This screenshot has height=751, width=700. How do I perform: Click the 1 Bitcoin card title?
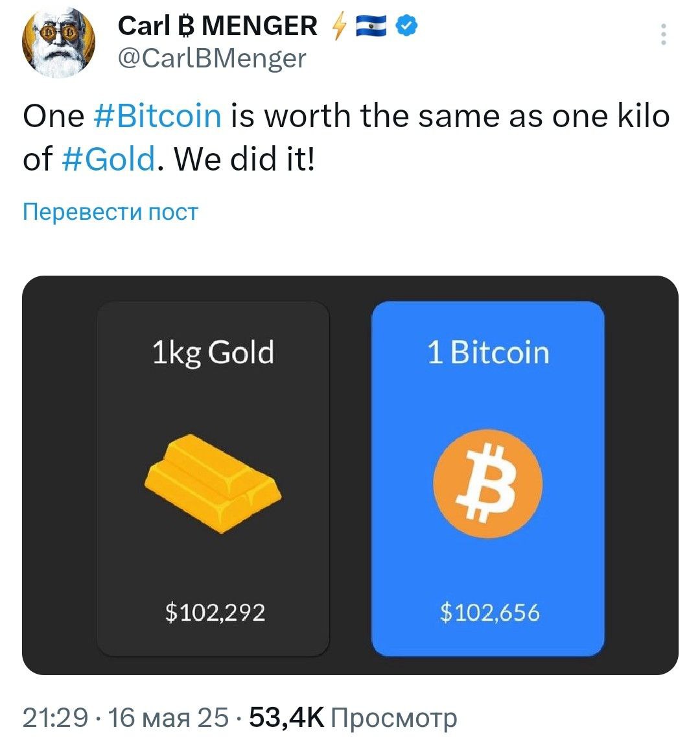coord(488,353)
